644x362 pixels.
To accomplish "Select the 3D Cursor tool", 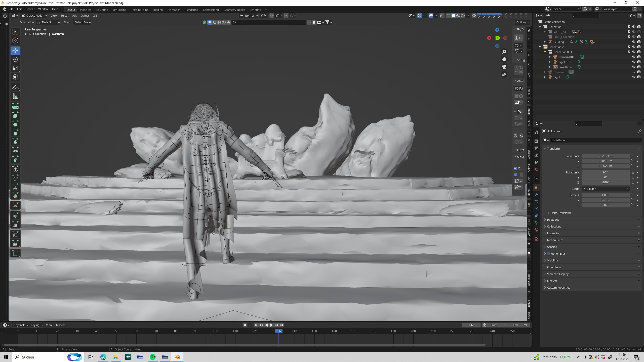I will pos(15,40).
